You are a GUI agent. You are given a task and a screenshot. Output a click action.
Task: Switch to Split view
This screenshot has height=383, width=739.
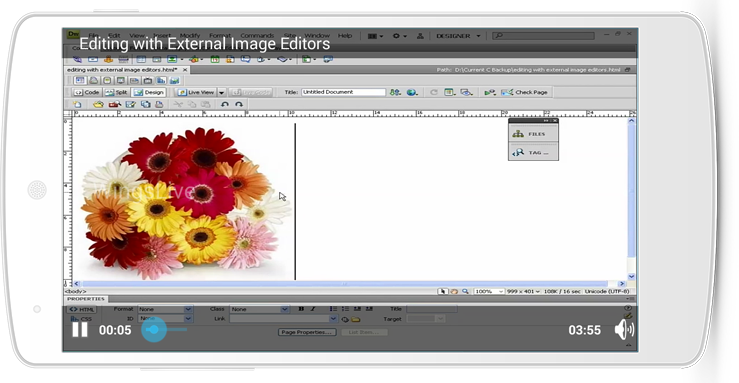117,92
